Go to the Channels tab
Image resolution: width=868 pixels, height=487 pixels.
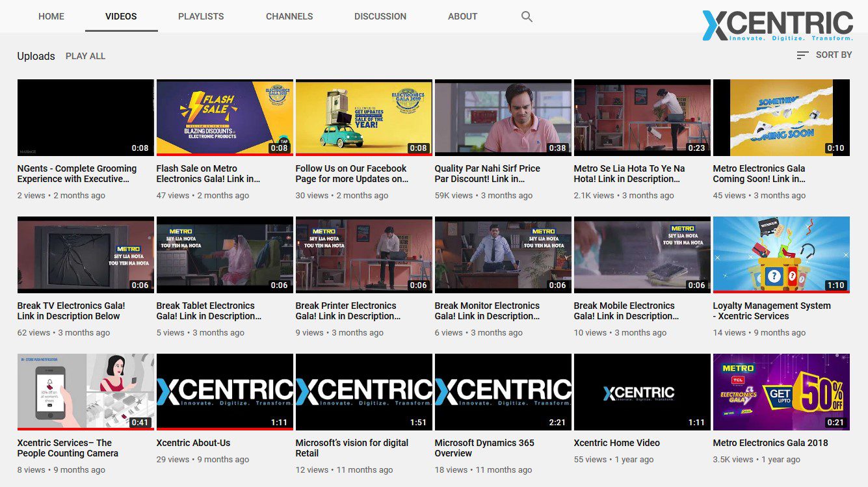289,16
